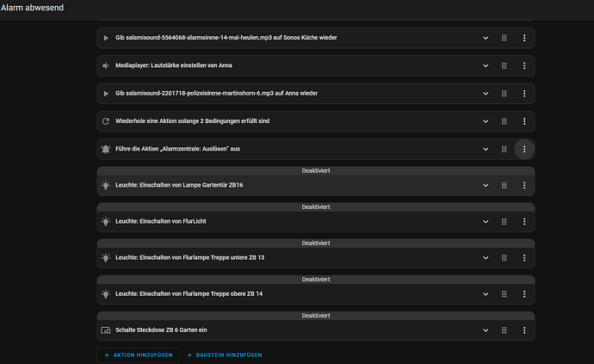The width and height of the screenshot is (594, 364).
Task: Expand the Wiederhole eine Aktion block
Action: coord(486,121)
